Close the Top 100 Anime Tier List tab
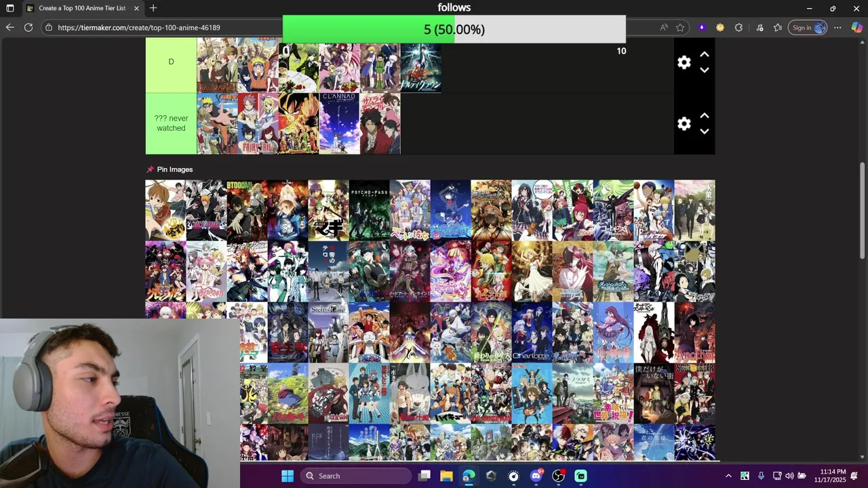This screenshot has width=868, height=488. coord(136,8)
